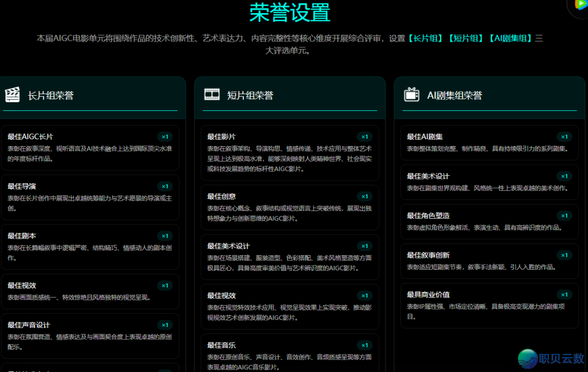Select the 最佳角色塑造 award card

coord(489,222)
